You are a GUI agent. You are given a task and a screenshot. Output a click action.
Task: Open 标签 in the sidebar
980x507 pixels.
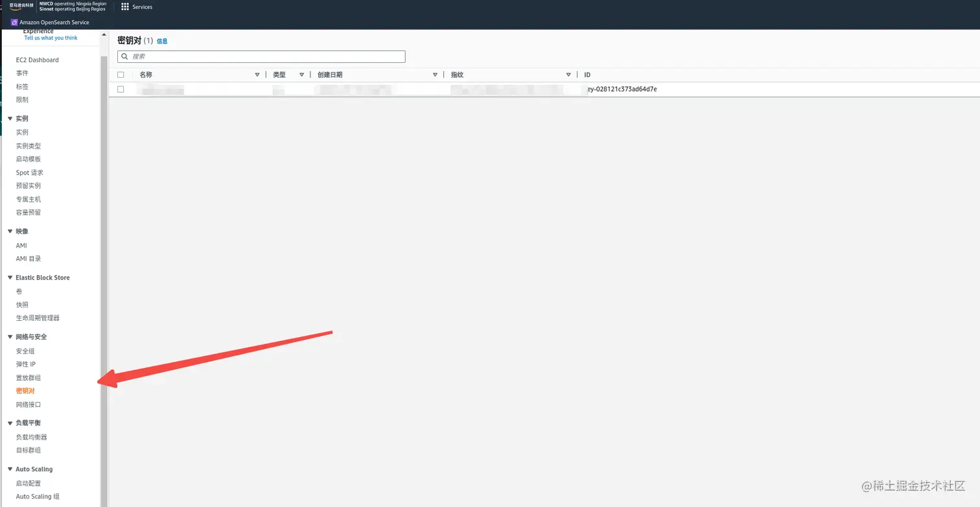pyautogui.click(x=22, y=86)
